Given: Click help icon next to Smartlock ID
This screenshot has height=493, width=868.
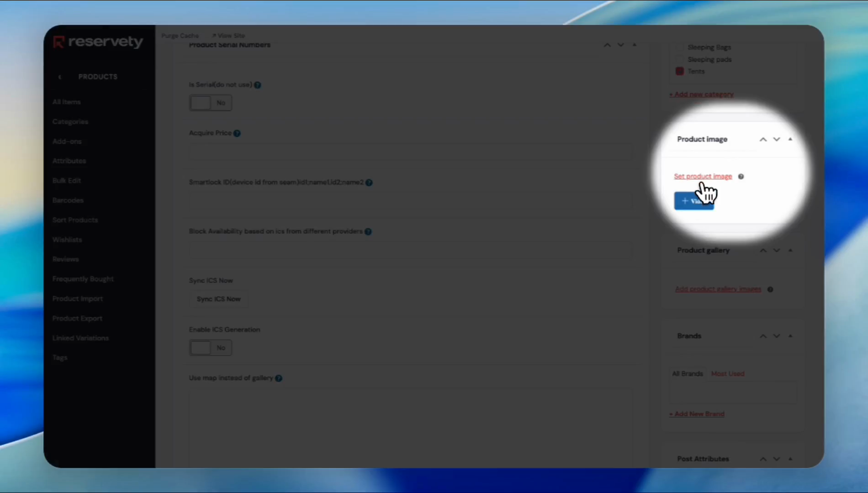Looking at the screenshot, I should 369,183.
